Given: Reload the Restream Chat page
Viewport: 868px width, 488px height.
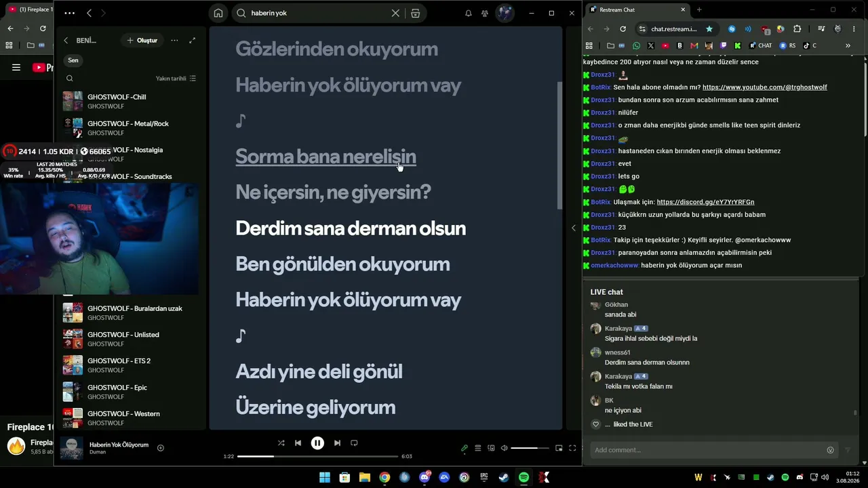Looking at the screenshot, I should (x=623, y=29).
